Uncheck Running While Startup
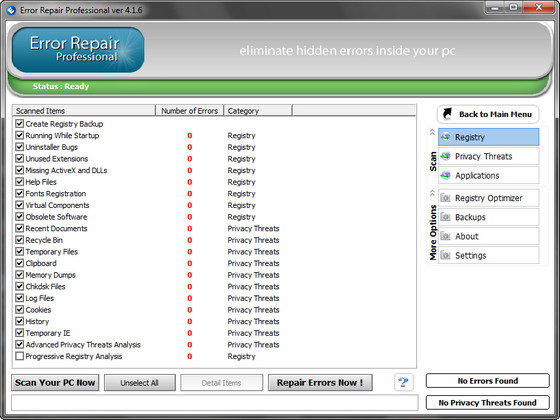This screenshot has width=560, height=420. (x=20, y=135)
